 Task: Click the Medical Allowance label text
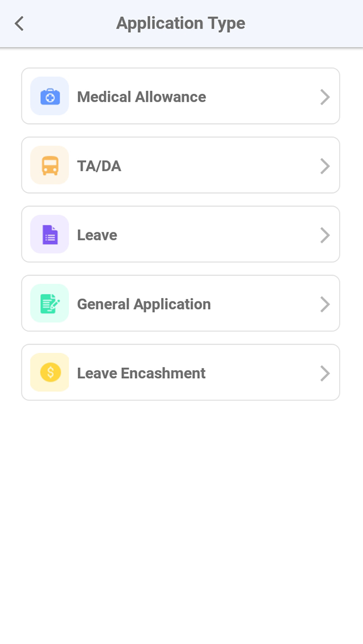point(141,96)
